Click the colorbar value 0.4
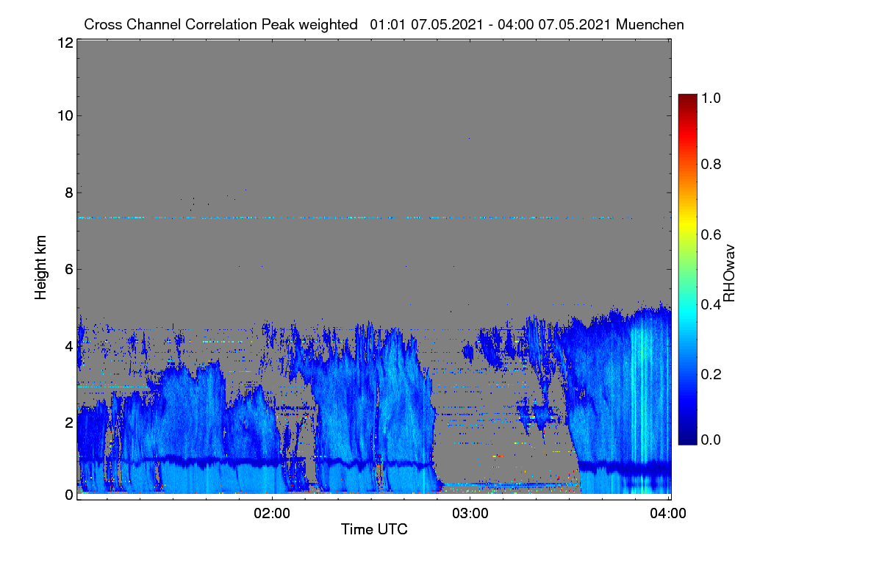 pyautogui.click(x=711, y=304)
